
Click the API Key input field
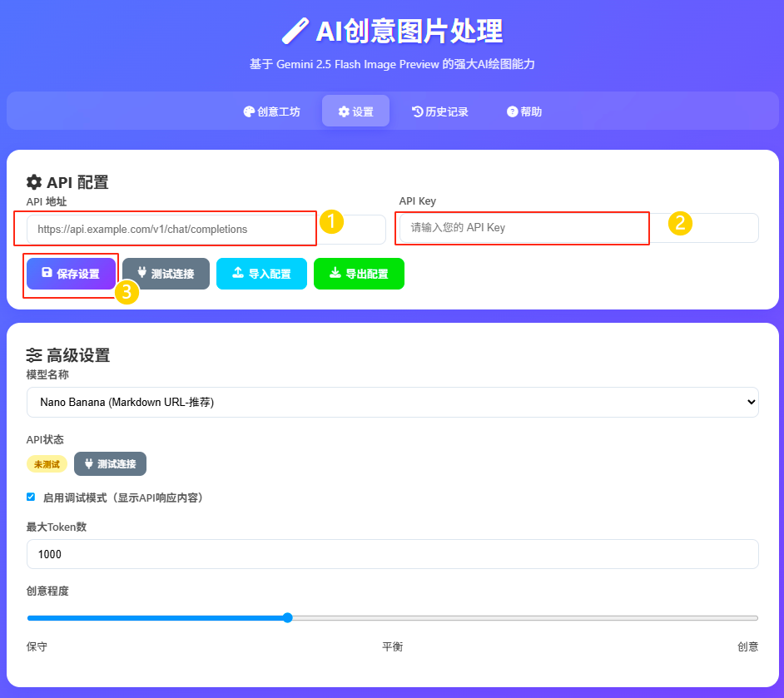(x=522, y=228)
